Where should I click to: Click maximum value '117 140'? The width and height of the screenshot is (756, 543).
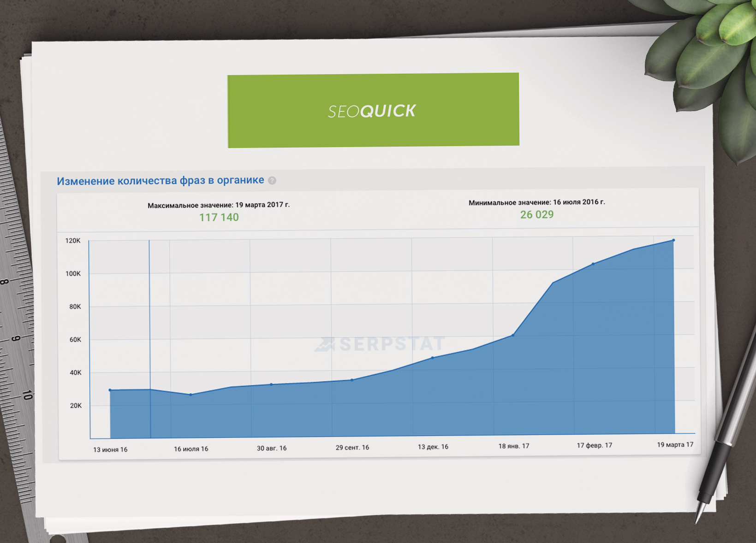tap(219, 217)
